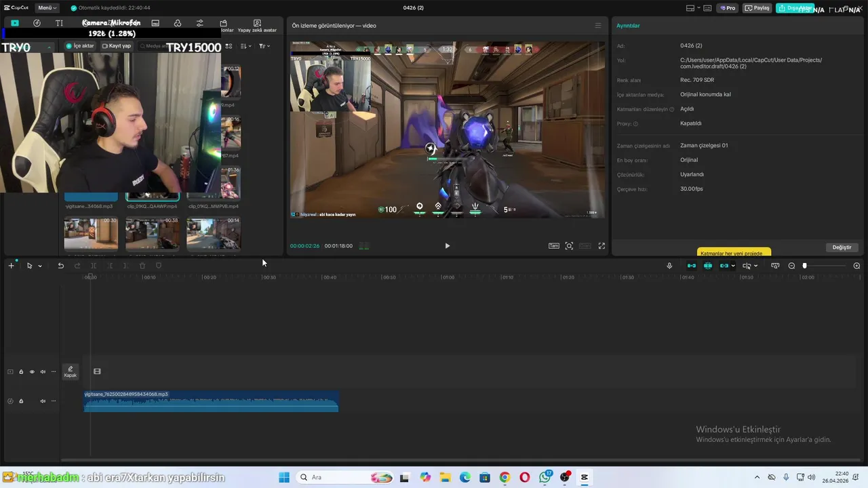Click the Katmanları düzenleyin info icon

pyautogui.click(x=672, y=109)
